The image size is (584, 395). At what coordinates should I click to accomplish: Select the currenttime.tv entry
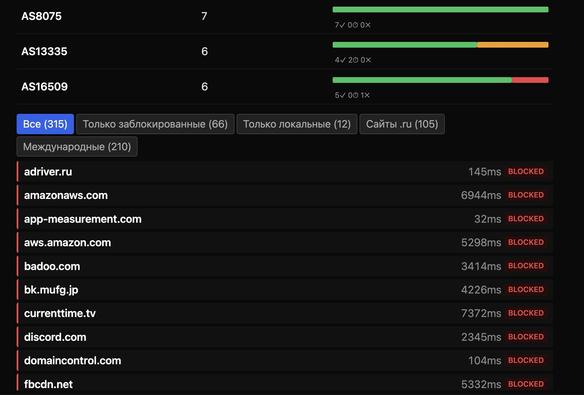285,313
